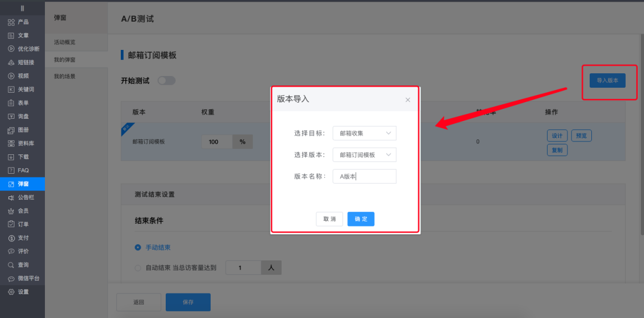Click the 复制 button in table row
Viewport: 644px width, 318px height.
click(x=558, y=150)
